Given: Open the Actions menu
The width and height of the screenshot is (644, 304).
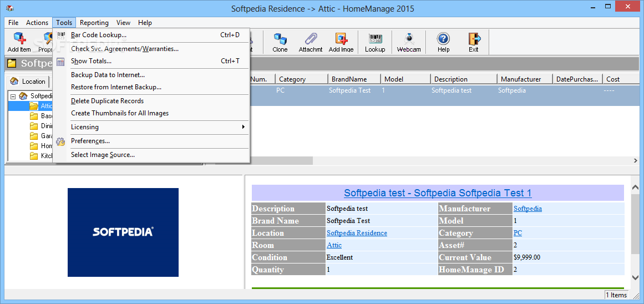Looking at the screenshot, I should [37, 23].
